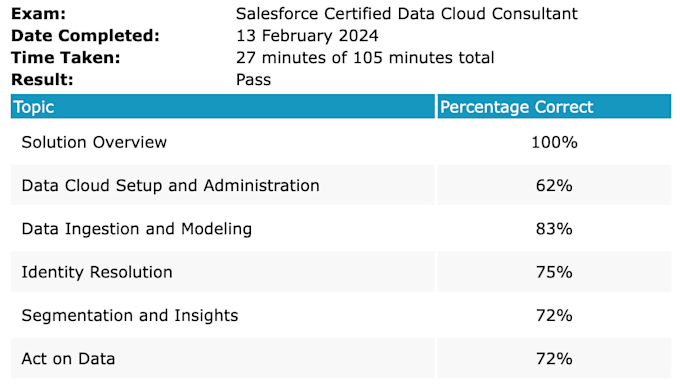Click the 72% score for Act on Data
The image size is (680, 389).
pyautogui.click(x=554, y=359)
